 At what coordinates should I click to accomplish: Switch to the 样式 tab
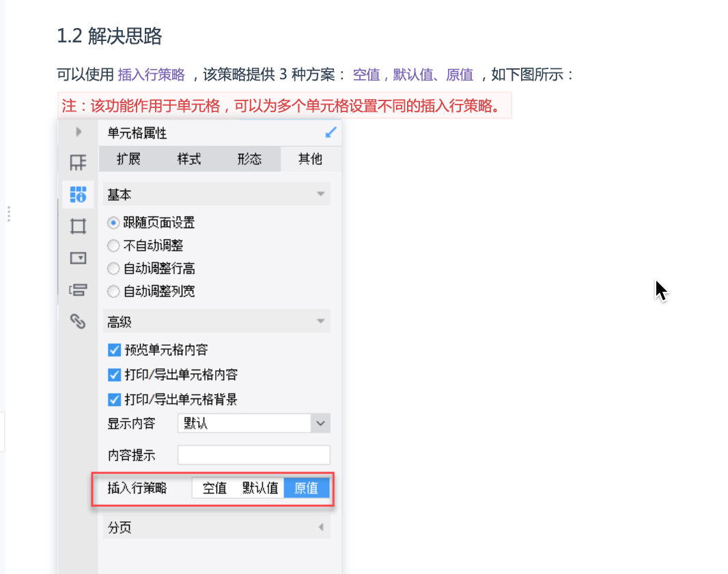[x=189, y=159]
